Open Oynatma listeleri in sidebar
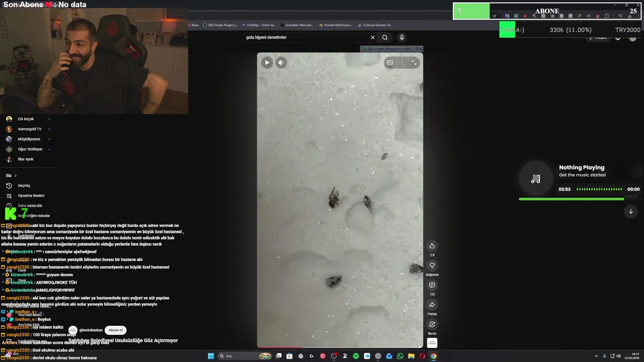 (30, 196)
